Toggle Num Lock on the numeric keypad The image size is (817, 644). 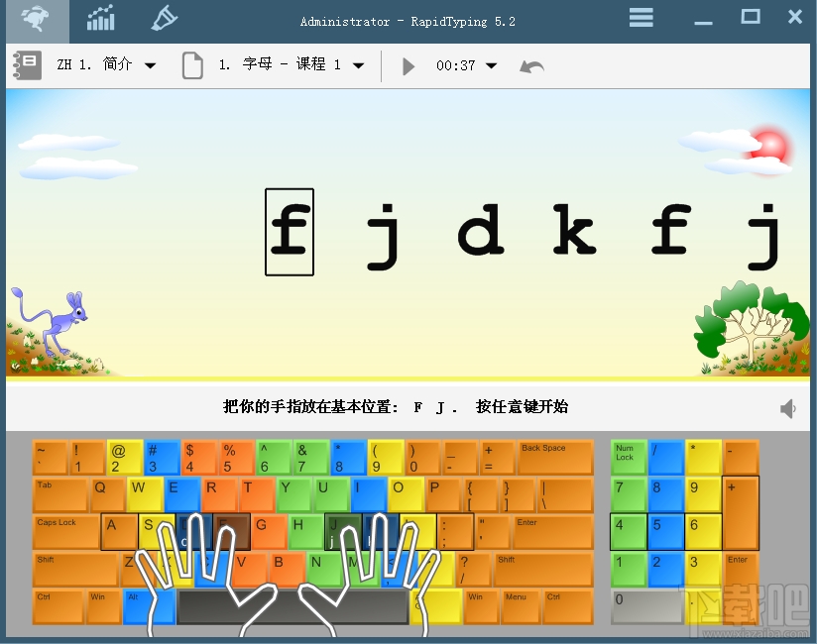628,456
